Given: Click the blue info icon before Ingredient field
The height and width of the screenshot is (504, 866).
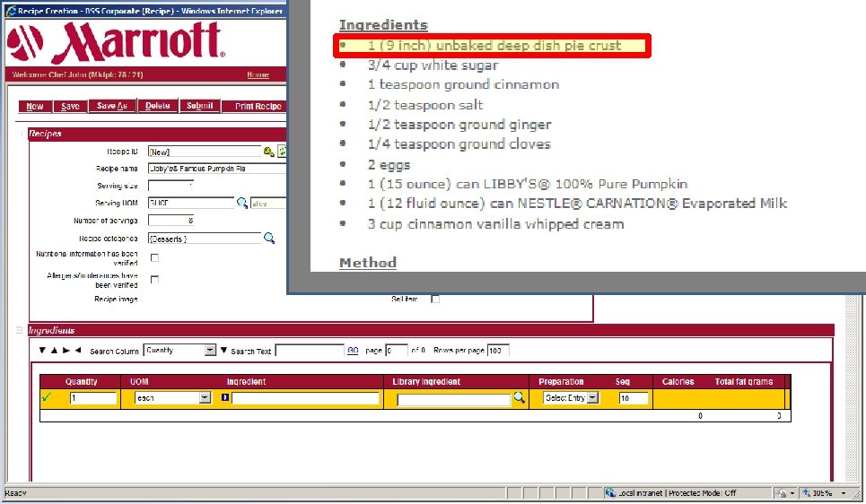Looking at the screenshot, I should 224,397.
